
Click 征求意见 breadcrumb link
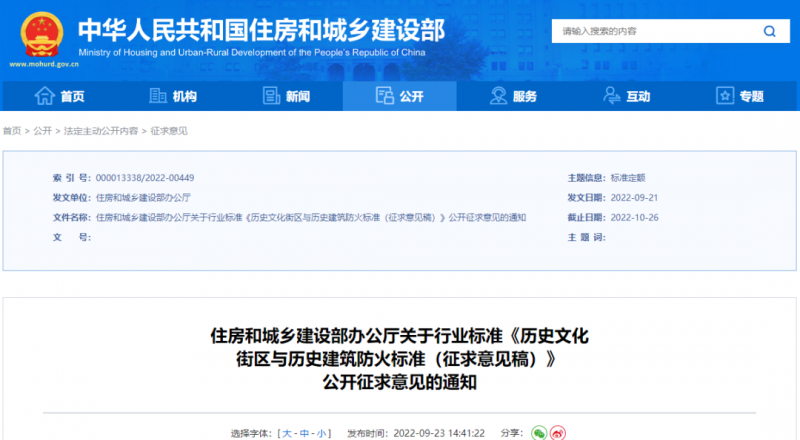(169, 131)
